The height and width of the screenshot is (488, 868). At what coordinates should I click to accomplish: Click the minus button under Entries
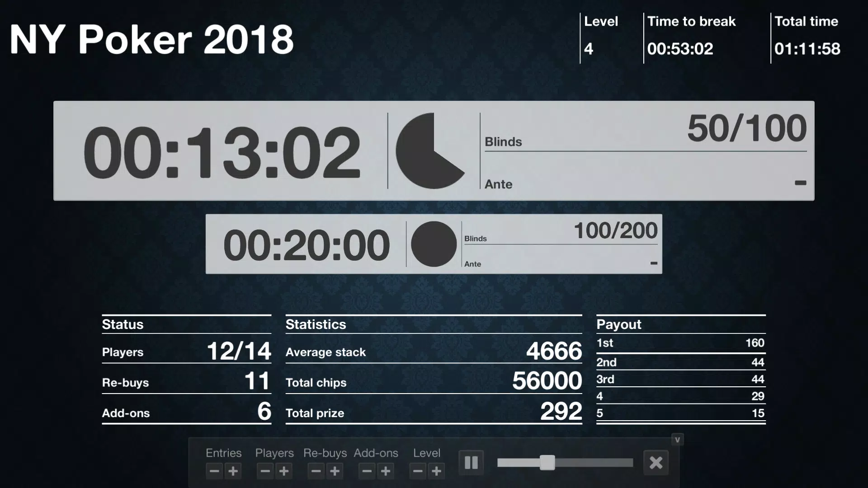click(213, 471)
